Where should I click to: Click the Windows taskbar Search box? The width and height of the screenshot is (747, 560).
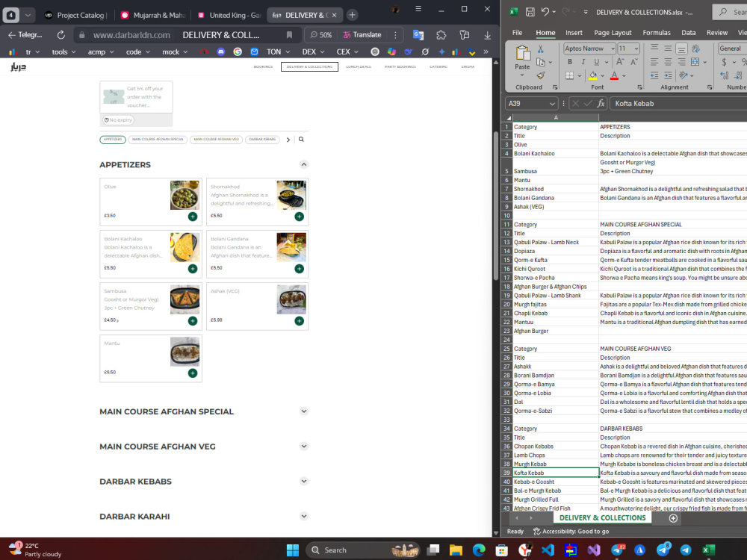(x=362, y=550)
